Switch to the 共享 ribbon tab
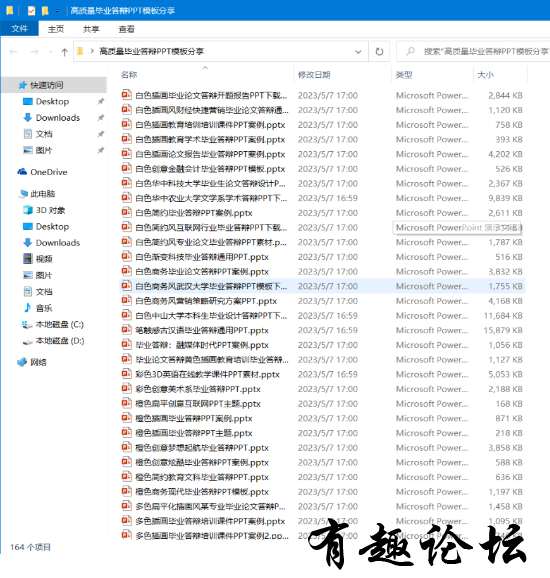 tap(91, 29)
